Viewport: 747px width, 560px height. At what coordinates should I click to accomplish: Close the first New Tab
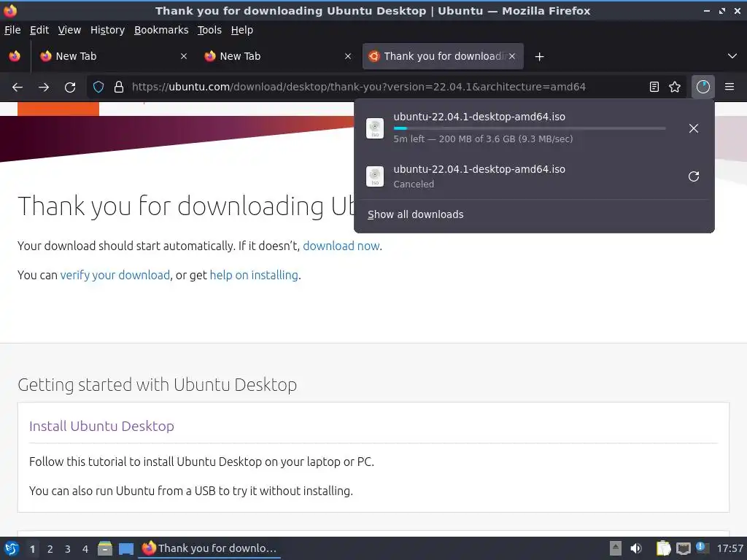pyautogui.click(x=183, y=56)
